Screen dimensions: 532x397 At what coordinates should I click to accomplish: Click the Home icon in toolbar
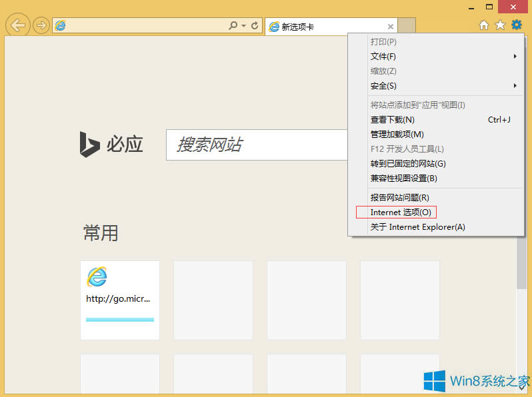pos(485,25)
